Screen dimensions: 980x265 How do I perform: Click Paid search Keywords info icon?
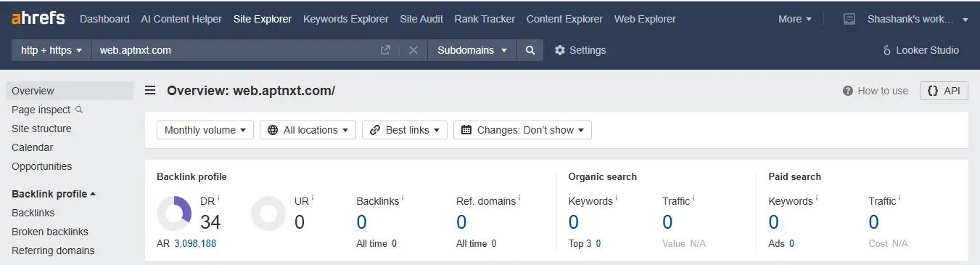(x=816, y=197)
